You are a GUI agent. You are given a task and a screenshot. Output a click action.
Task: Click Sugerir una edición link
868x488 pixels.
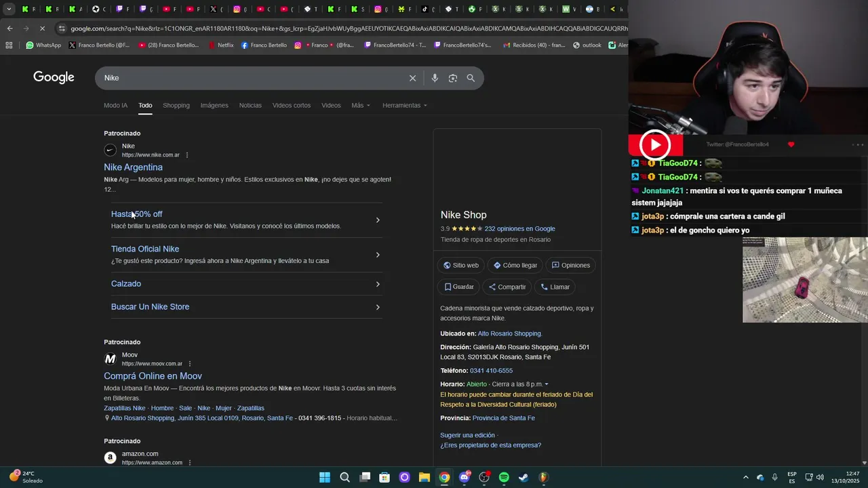[x=467, y=436]
